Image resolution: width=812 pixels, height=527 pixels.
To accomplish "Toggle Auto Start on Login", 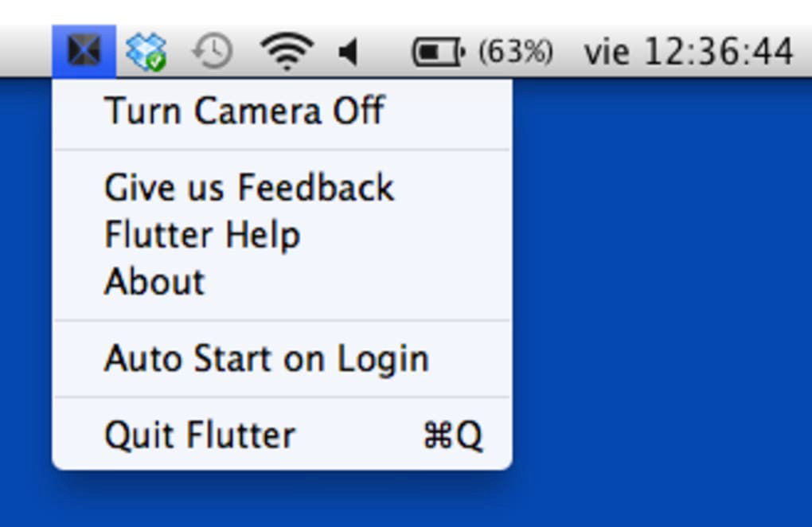I will tap(266, 359).
